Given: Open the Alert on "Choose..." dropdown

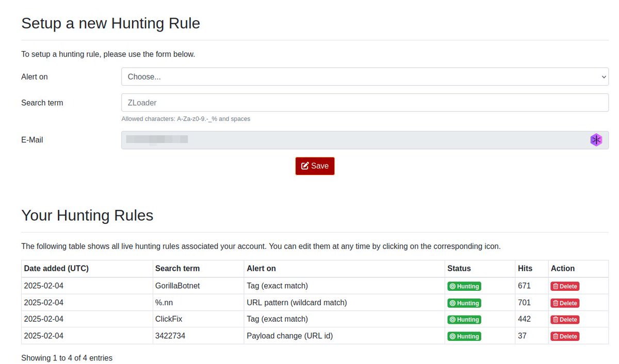Looking at the screenshot, I should (365, 76).
